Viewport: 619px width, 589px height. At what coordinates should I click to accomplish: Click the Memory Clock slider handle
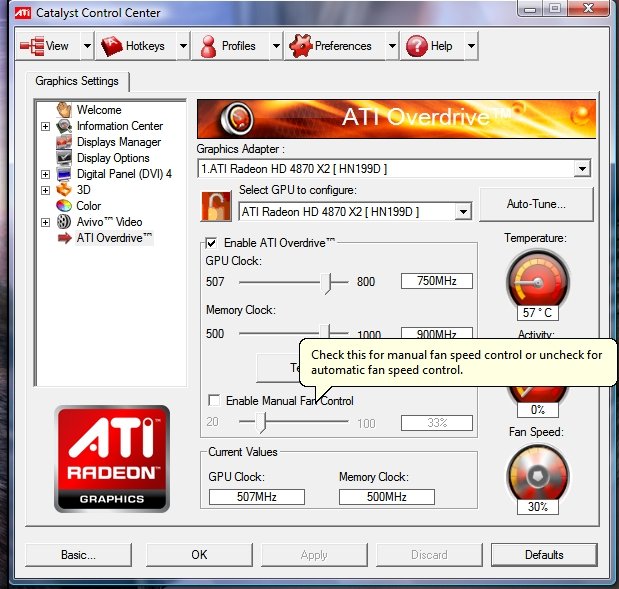pos(325,332)
